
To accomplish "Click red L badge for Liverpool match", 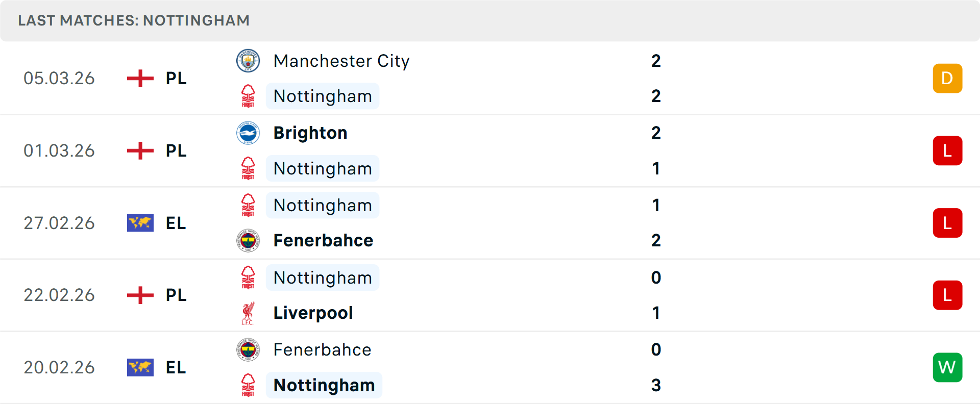I will 947,295.
